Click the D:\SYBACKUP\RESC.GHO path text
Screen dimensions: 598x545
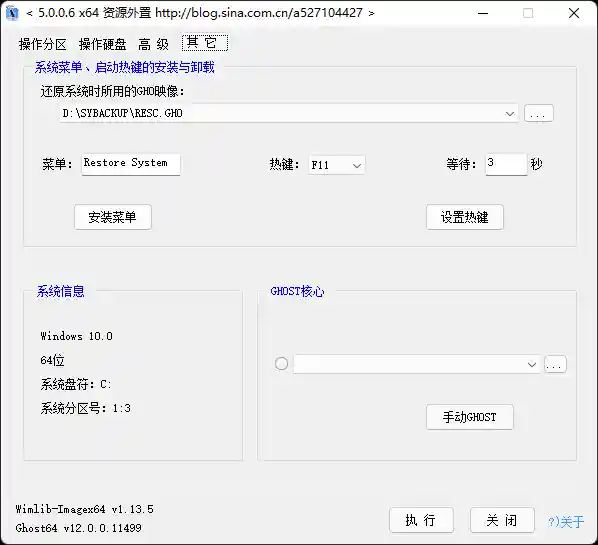point(122,113)
